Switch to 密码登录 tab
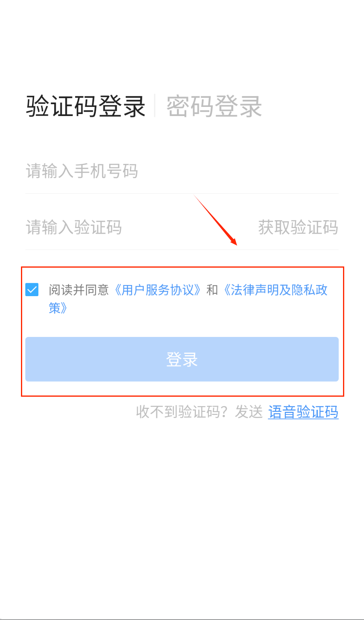The height and width of the screenshot is (620, 364). tap(214, 107)
